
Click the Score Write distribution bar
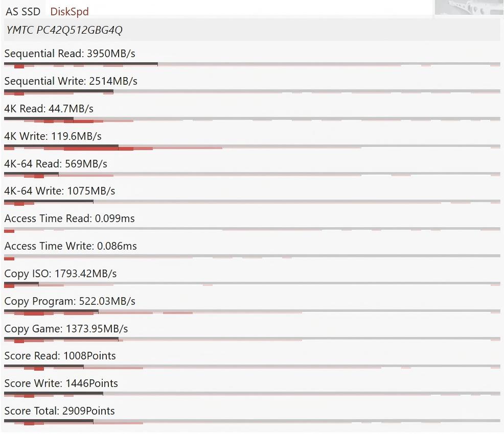click(252, 395)
